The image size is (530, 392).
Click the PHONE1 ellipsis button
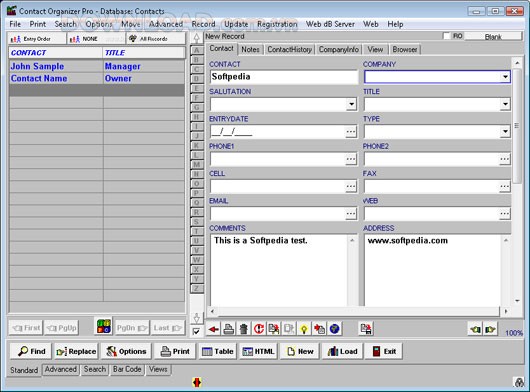pyautogui.click(x=351, y=159)
